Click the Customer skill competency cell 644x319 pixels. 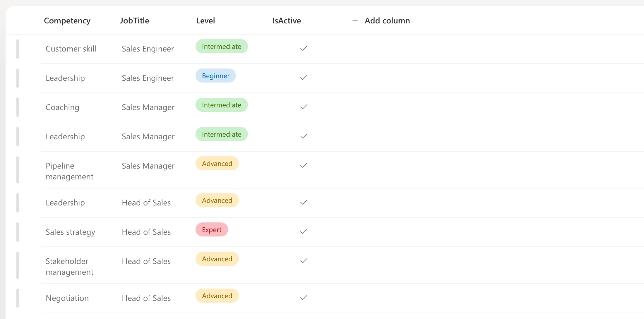coord(71,49)
